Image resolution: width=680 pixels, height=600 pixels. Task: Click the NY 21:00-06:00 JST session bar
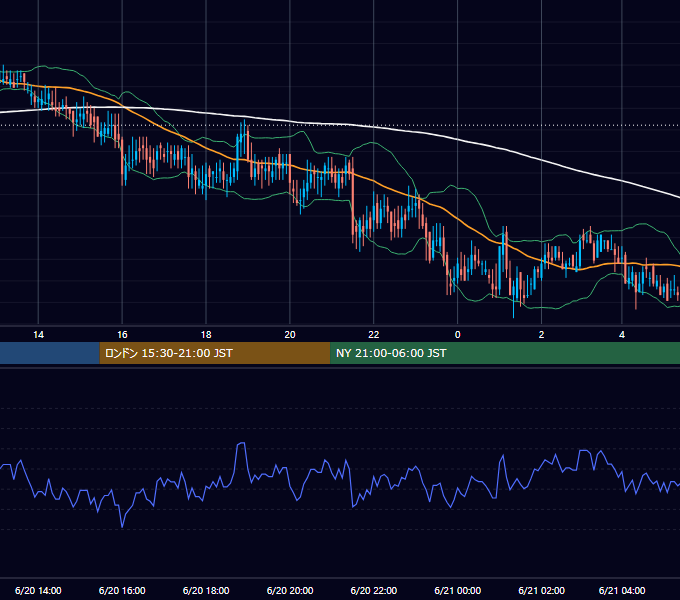[505, 353]
